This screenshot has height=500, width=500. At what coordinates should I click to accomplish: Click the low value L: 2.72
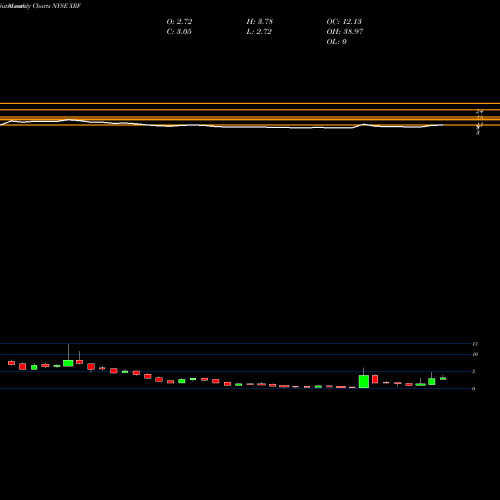point(259,31)
